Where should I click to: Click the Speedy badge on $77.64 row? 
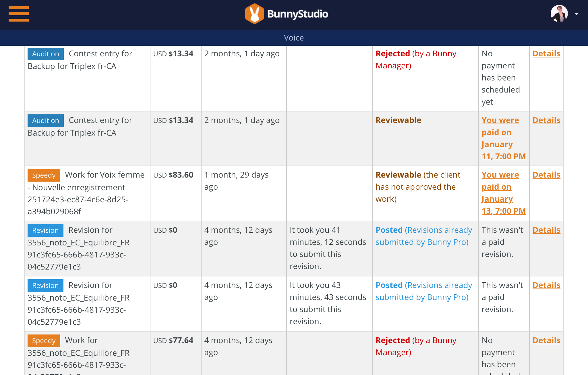coord(44,341)
